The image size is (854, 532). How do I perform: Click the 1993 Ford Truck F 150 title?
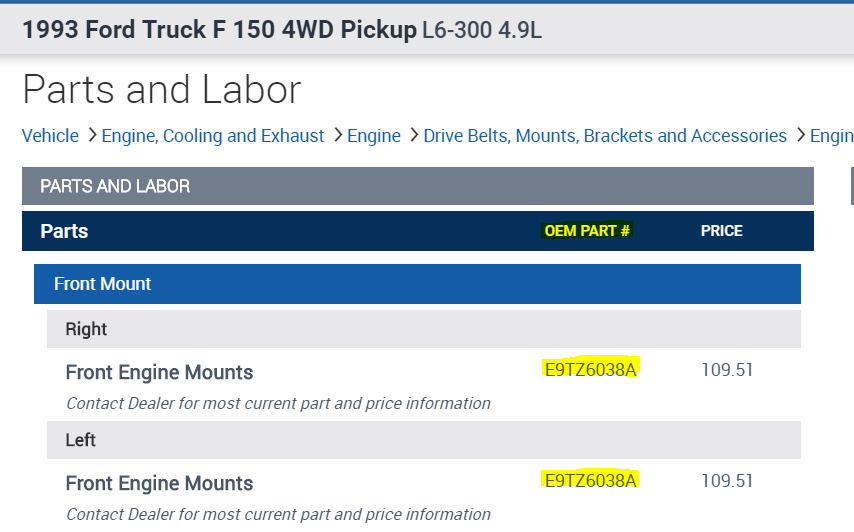point(219,29)
